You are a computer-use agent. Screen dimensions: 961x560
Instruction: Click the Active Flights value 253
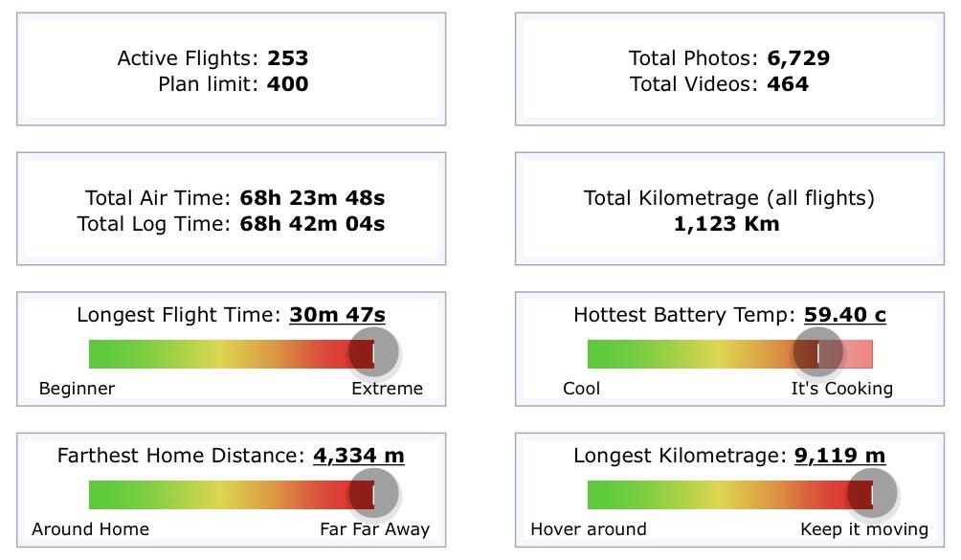pyautogui.click(x=287, y=58)
